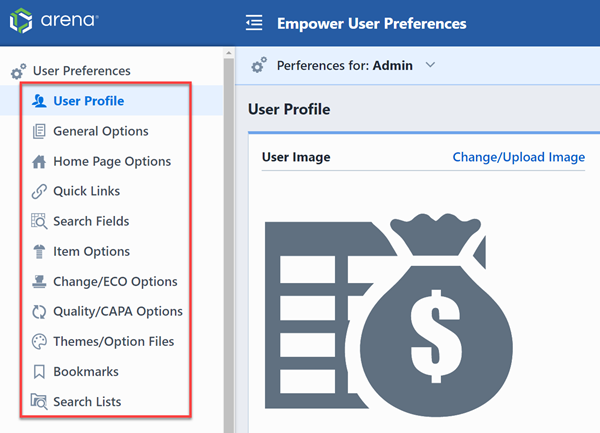Open Quality/CAPA Options section

(x=118, y=312)
